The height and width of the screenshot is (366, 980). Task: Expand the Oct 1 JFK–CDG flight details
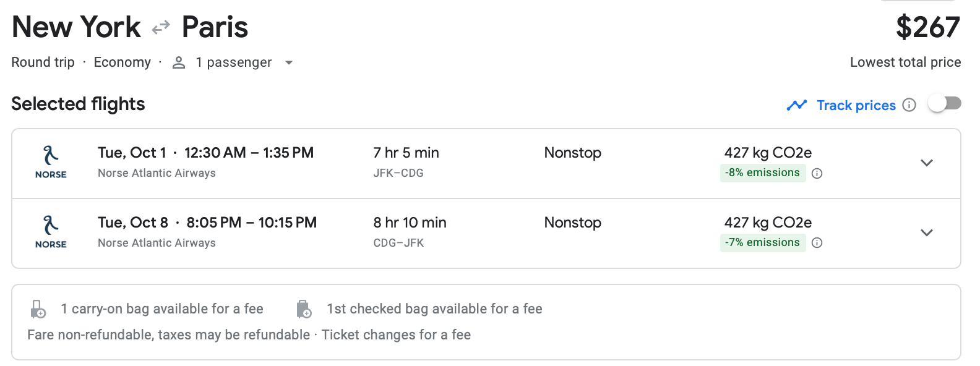(x=926, y=163)
